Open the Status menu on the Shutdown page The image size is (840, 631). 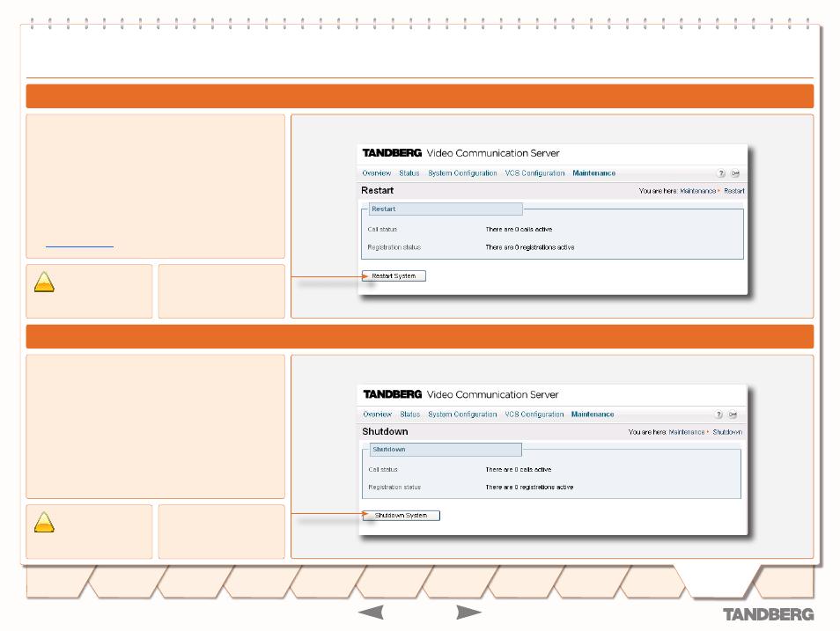point(409,414)
